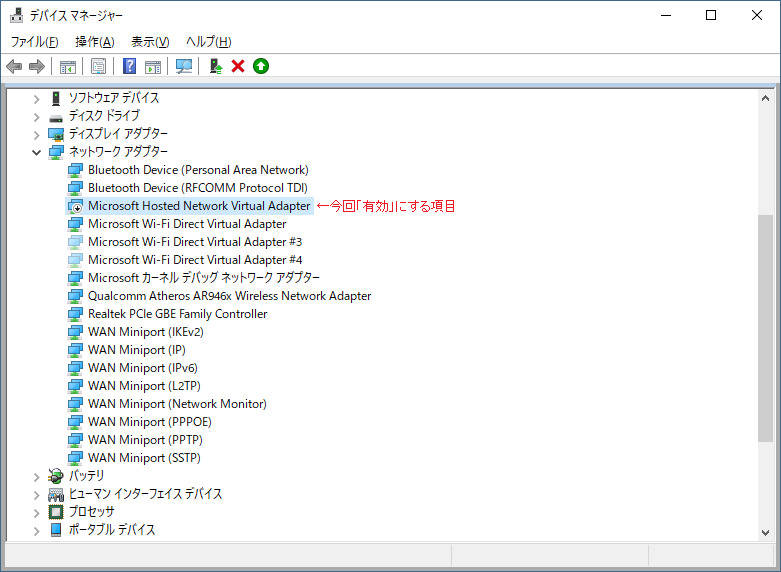Select WAN Miniport (SSTP)
The image size is (781, 572).
coord(144,457)
